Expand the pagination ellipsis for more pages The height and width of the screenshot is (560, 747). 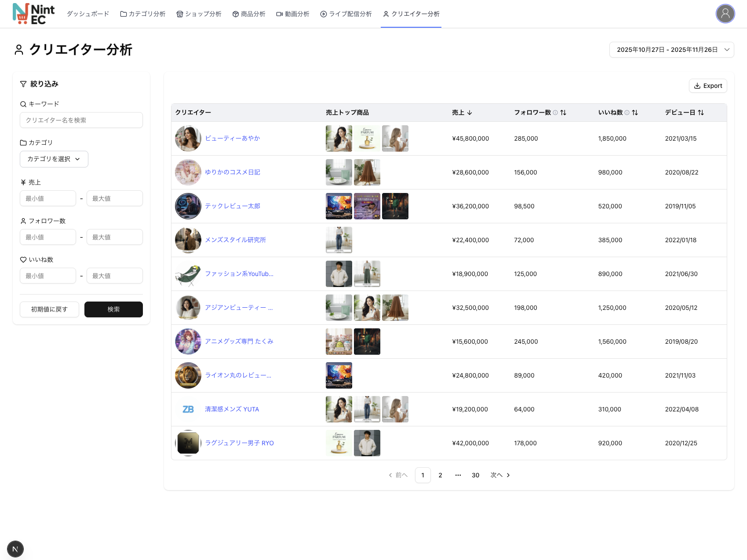coord(458,475)
